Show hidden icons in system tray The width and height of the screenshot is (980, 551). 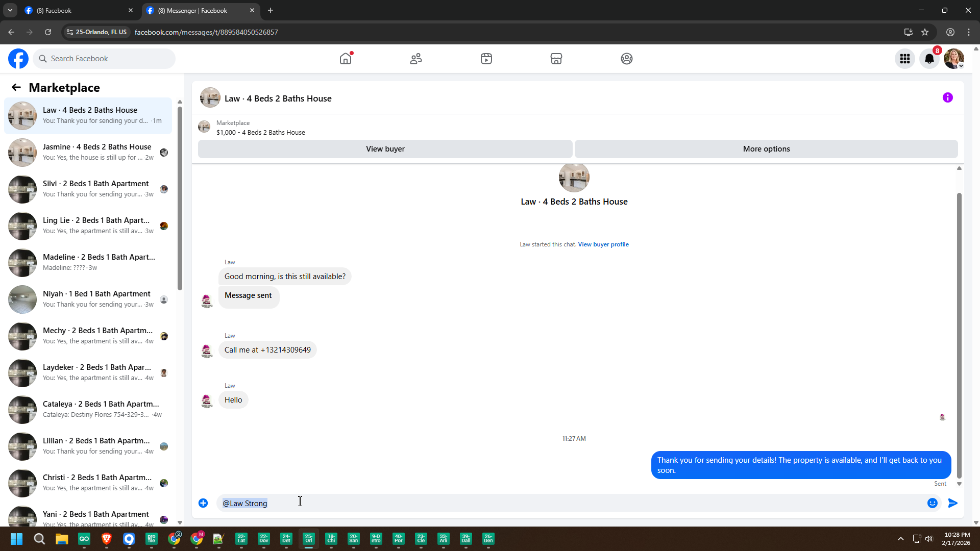click(x=901, y=539)
